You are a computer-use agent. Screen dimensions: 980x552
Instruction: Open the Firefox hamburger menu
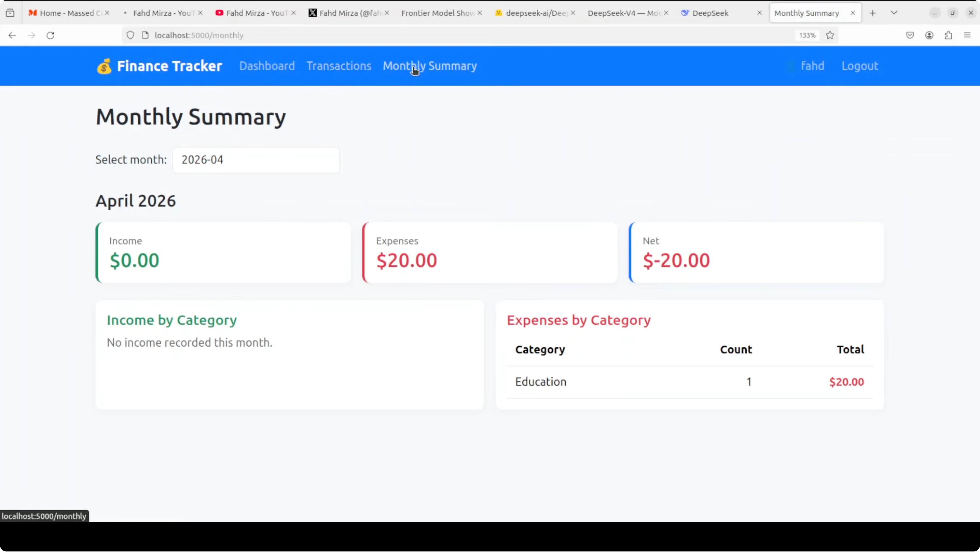click(967, 35)
